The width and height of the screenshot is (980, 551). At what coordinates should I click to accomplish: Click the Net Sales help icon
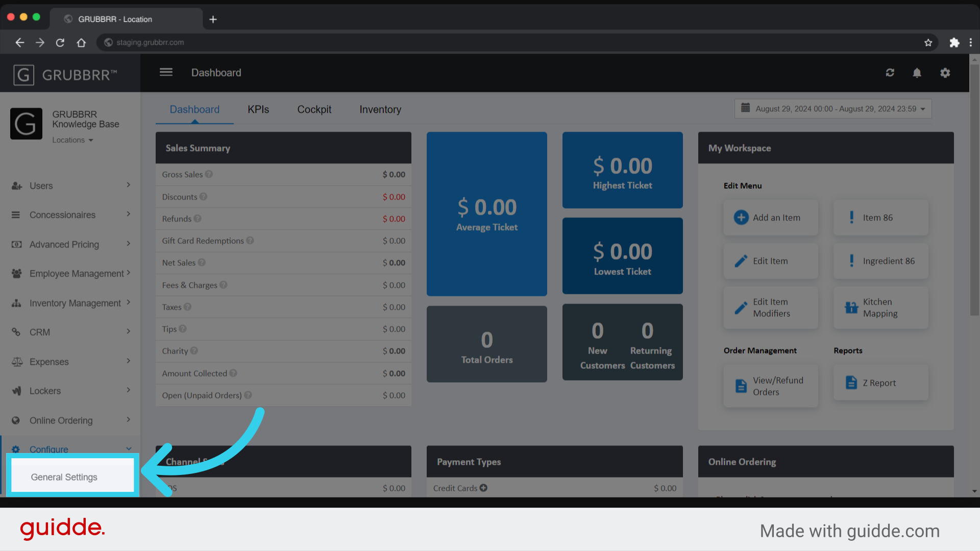pyautogui.click(x=202, y=262)
